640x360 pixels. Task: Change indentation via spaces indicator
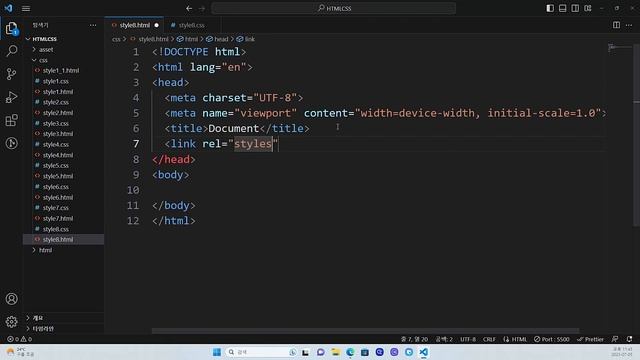point(444,339)
